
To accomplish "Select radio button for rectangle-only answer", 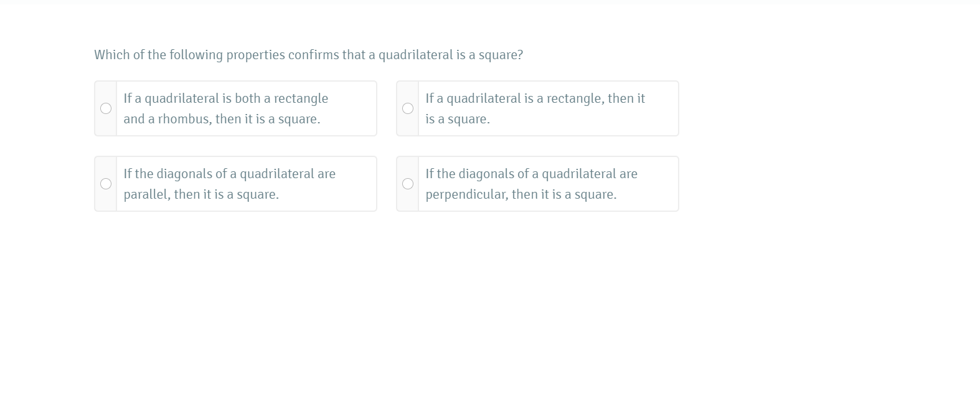I will [408, 108].
